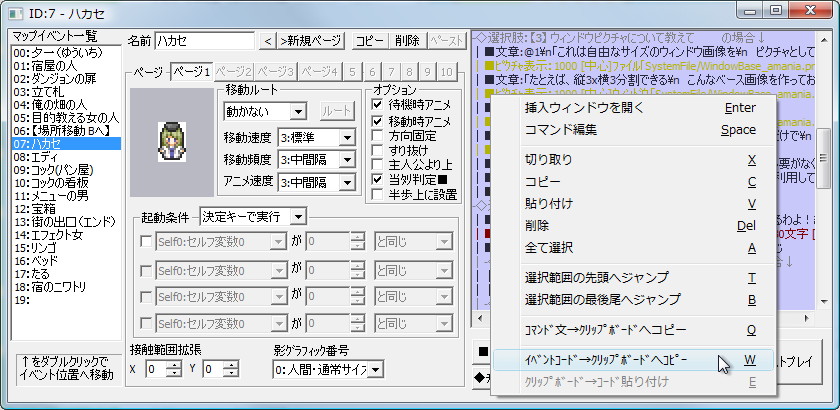840x410 pixels.
Task: Select event 04:俺の畑の人
Action: 66,105
